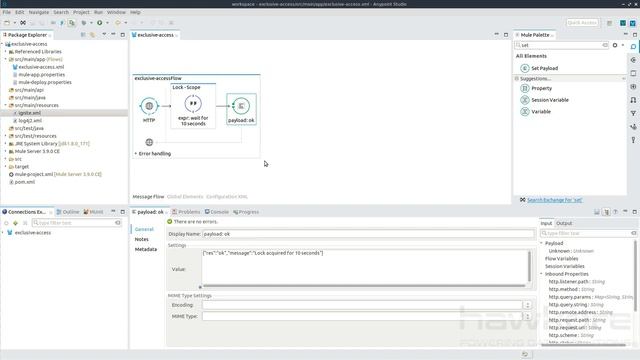
Task: Click the Open Perspective icon near Quick Access
Action: [x=609, y=23]
